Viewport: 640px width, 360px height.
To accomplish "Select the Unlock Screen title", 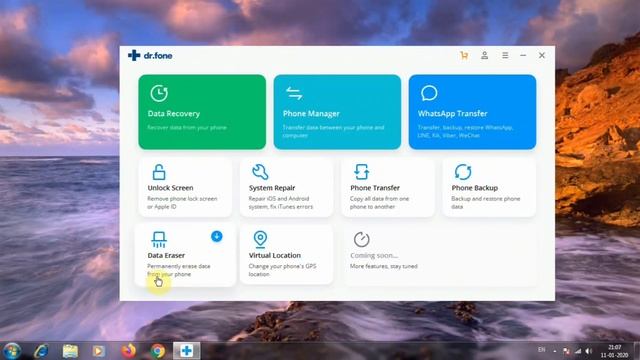I will tap(170, 188).
